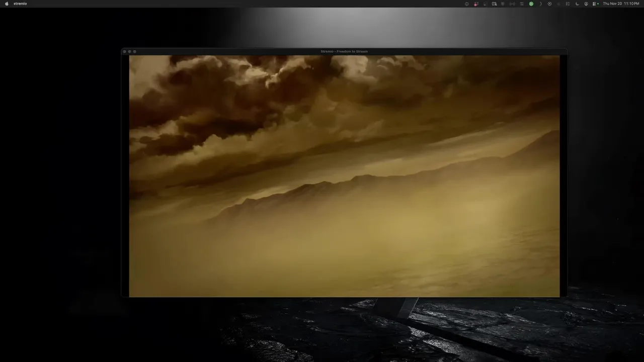Click the grid layout menu bar icon
This screenshot has width=644, height=362.
(x=568, y=4)
